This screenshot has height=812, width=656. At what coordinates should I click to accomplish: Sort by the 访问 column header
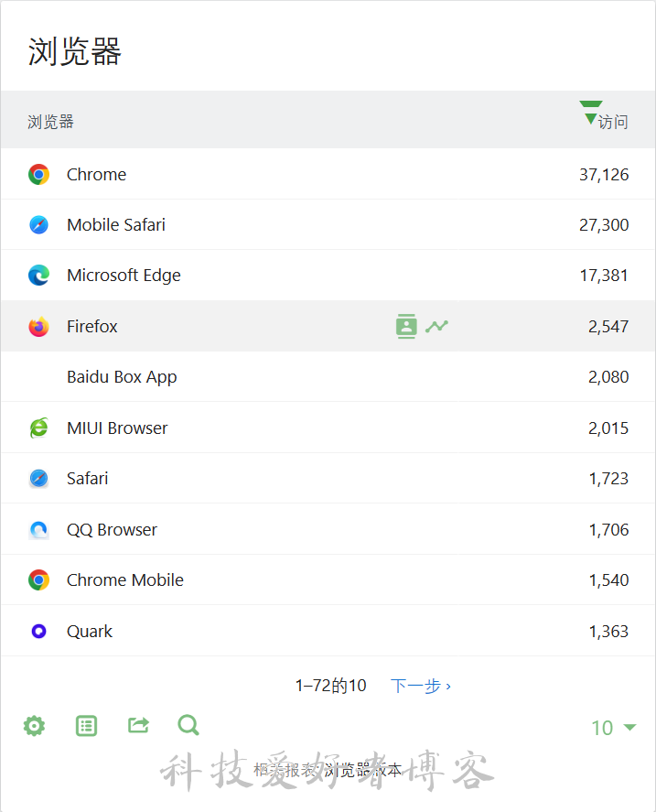point(613,123)
